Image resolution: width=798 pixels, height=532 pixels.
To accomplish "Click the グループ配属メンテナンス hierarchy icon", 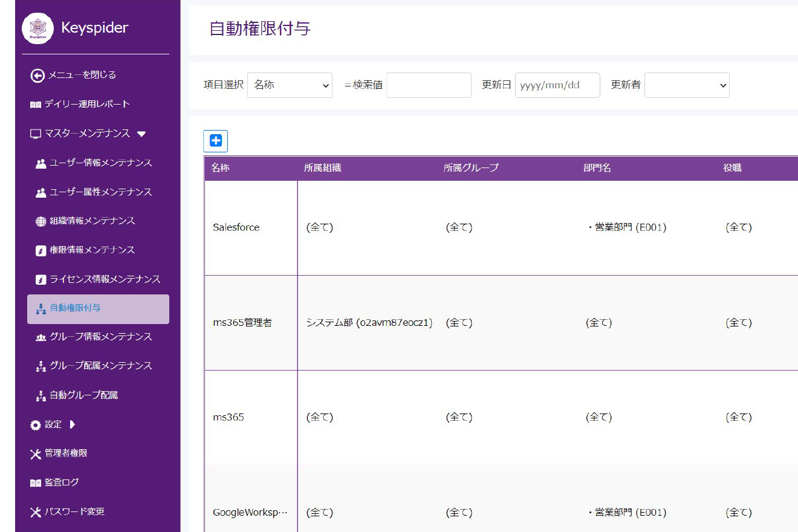I will pyautogui.click(x=41, y=366).
